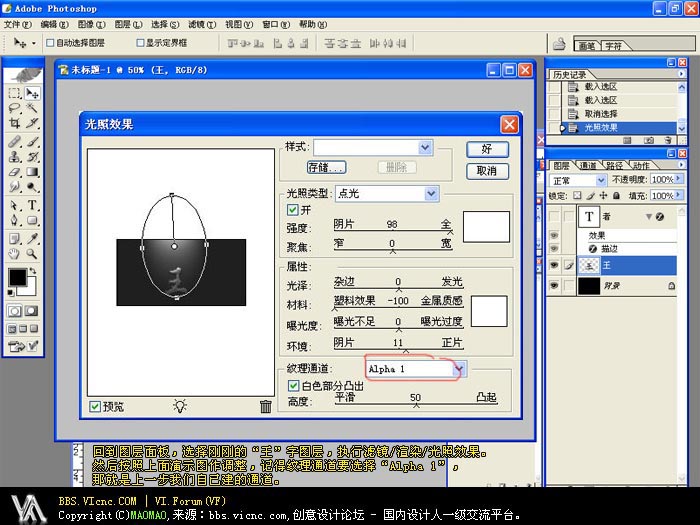Image resolution: width=700 pixels, height=525 pixels.
Task: Click the 好 OK button
Action: [487, 148]
